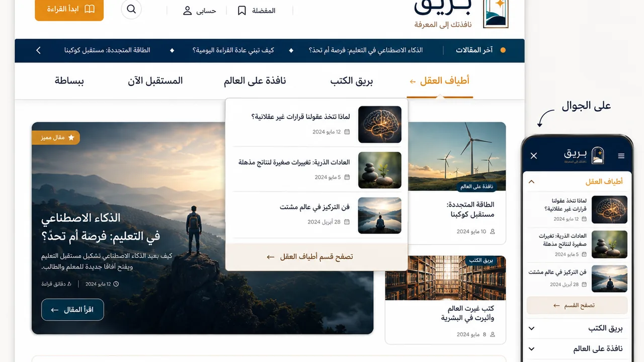The height and width of the screenshot is (362, 644).
Task: Click mobile تصفح القسم button
Action: 577,305
